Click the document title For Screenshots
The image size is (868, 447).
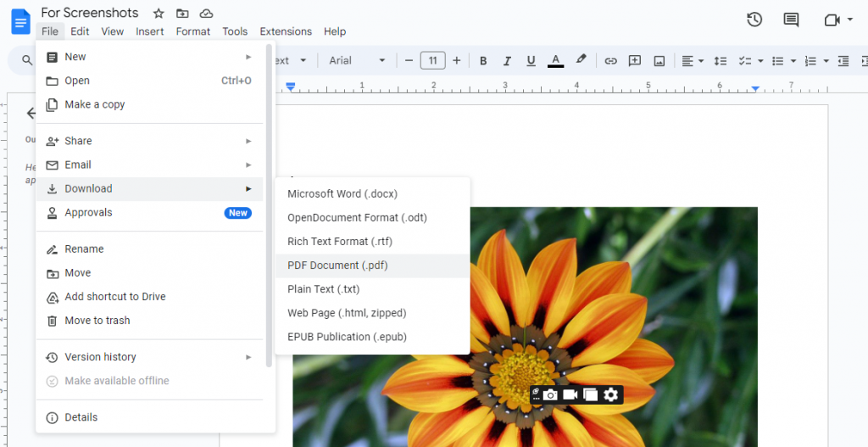pos(90,13)
